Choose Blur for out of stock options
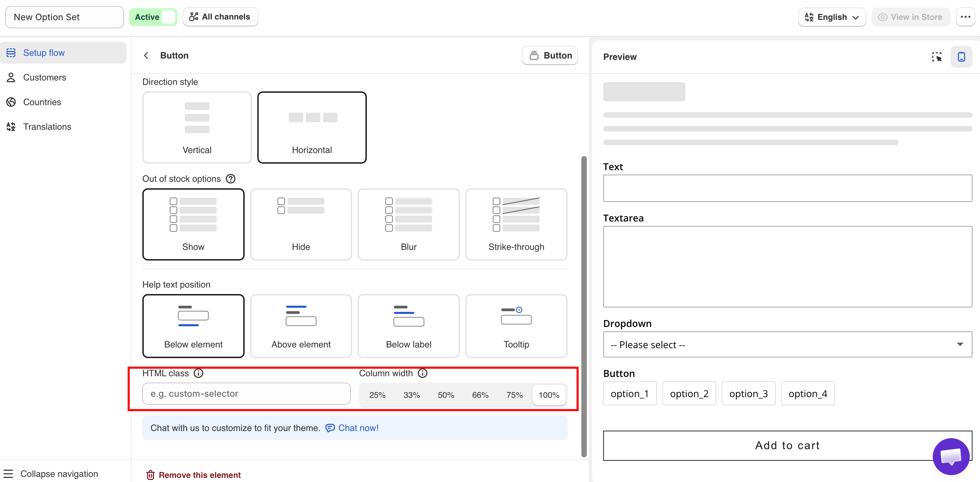Viewport: 980px width, 482px height. pos(409,225)
